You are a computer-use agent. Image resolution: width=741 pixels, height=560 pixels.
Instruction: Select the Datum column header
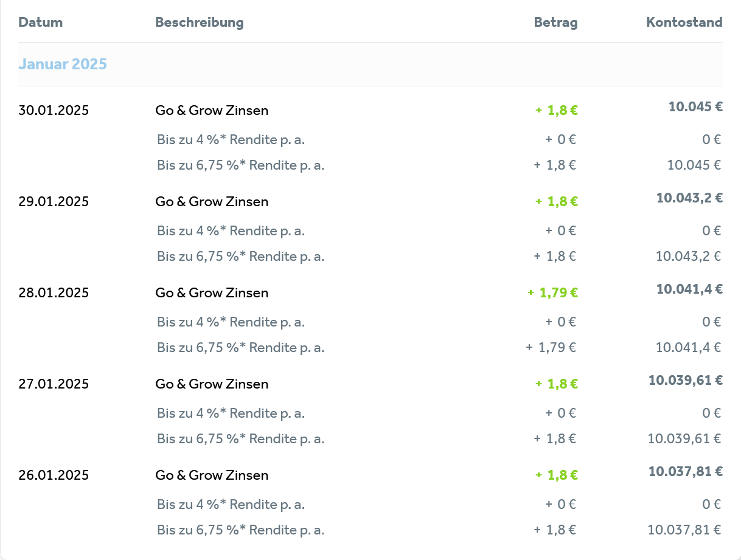(40, 22)
